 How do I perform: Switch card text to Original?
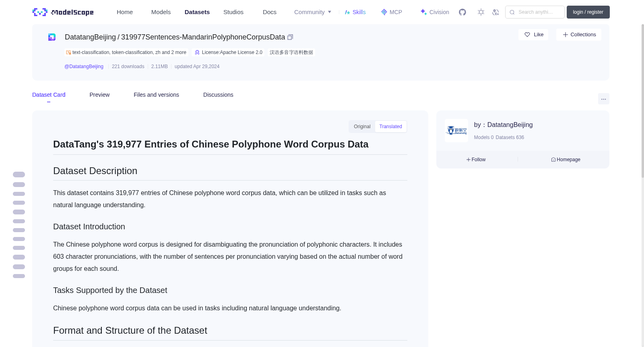tap(362, 127)
